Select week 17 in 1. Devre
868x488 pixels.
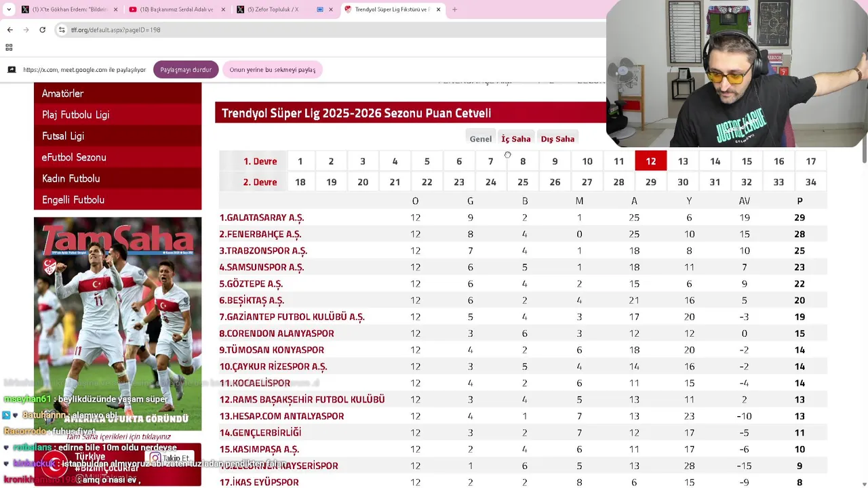pos(810,161)
